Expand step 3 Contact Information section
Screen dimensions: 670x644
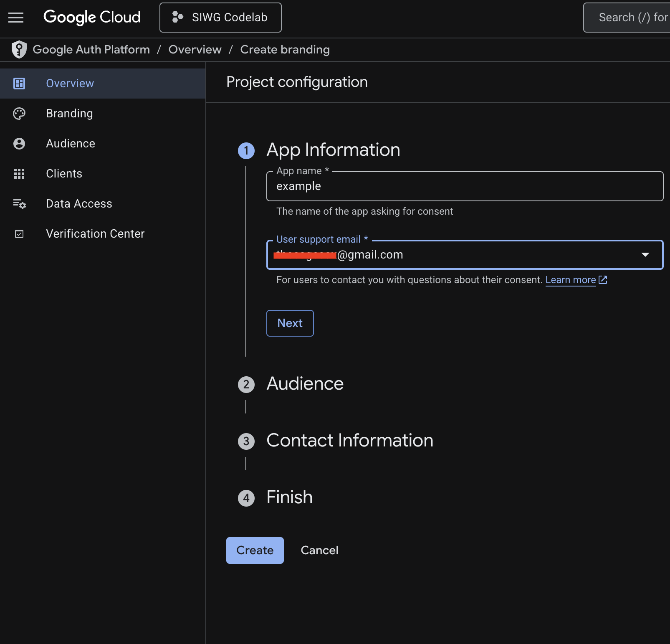[x=350, y=440]
